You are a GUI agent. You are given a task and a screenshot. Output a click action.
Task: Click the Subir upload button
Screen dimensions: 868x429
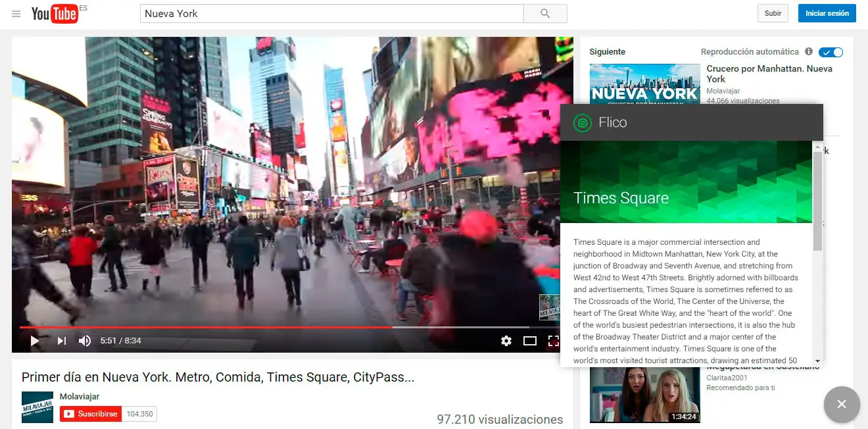(773, 13)
